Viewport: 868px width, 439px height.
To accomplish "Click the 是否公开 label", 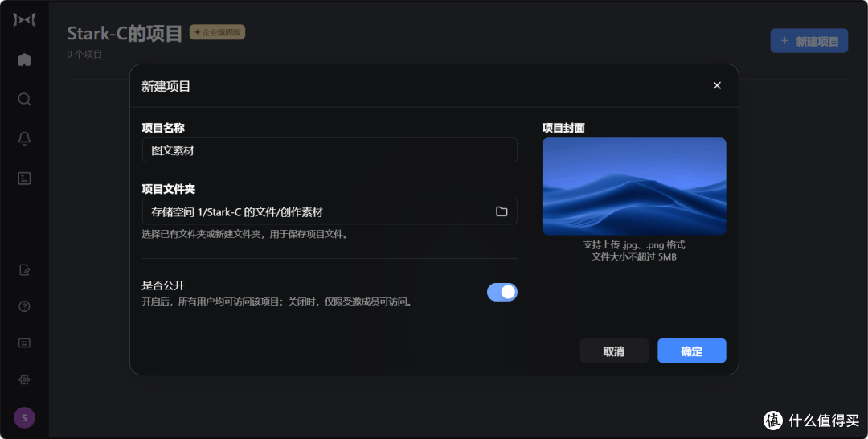I will tap(163, 285).
